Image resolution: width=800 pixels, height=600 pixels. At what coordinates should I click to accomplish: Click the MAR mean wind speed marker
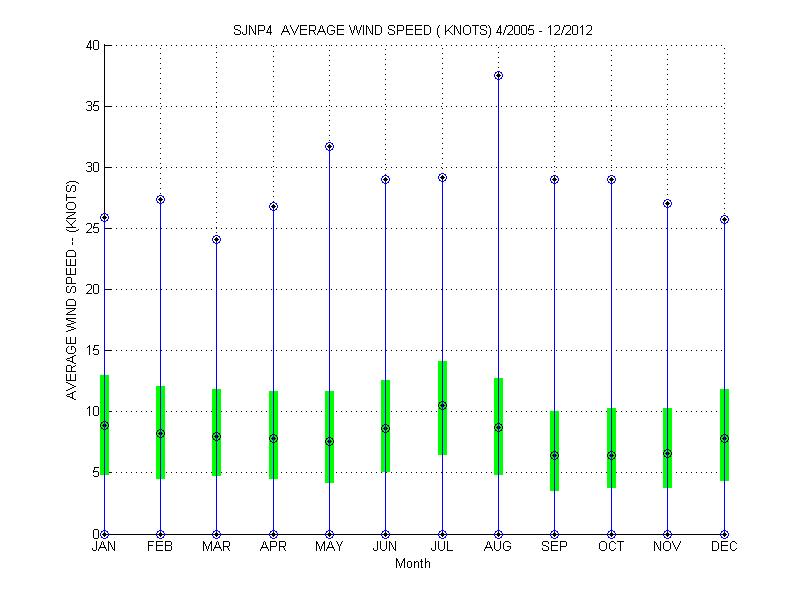click(x=216, y=437)
